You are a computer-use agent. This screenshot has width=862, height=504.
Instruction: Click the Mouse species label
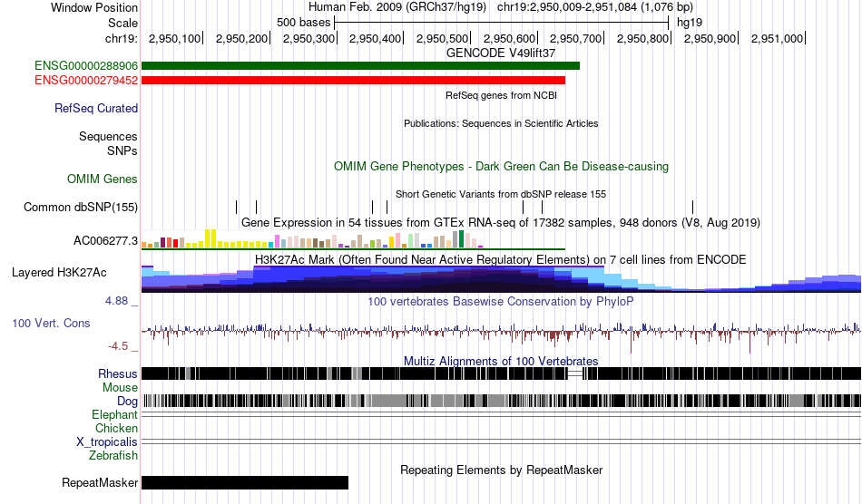[120, 388]
